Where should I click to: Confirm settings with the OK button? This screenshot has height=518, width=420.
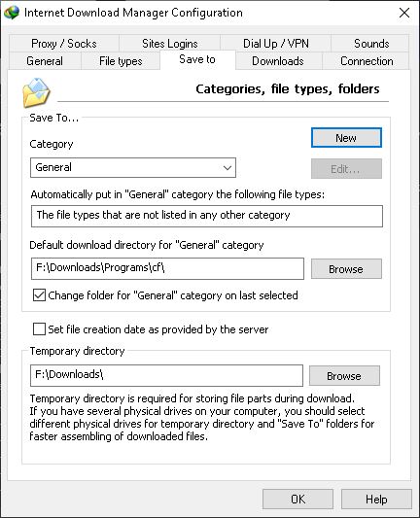[297, 500]
